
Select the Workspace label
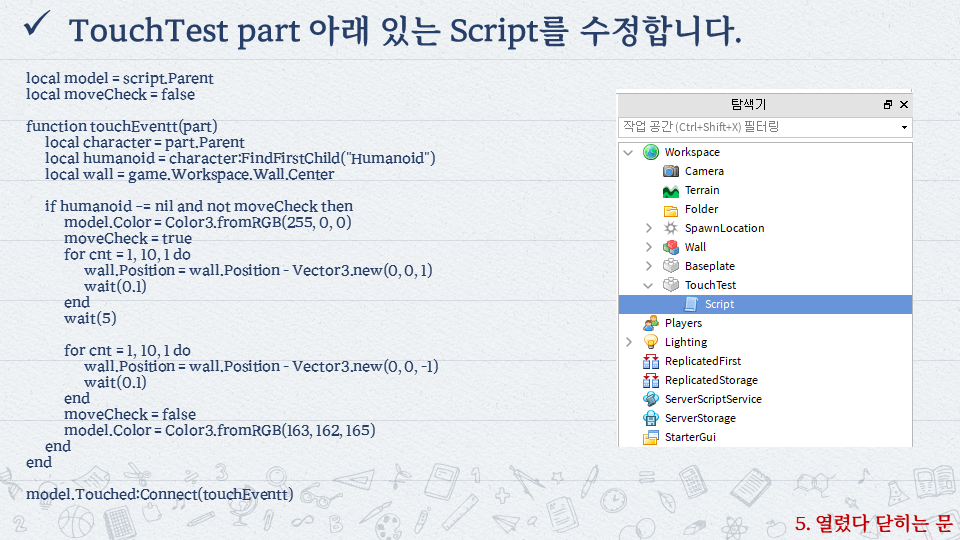point(692,152)
